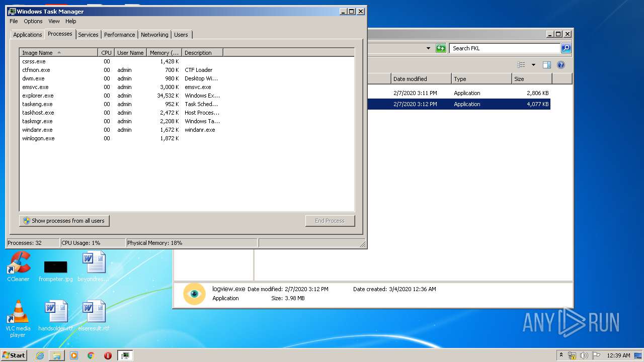Open the View menu in Task Manager
The image size is (644, 362).
tap(54, 21)
